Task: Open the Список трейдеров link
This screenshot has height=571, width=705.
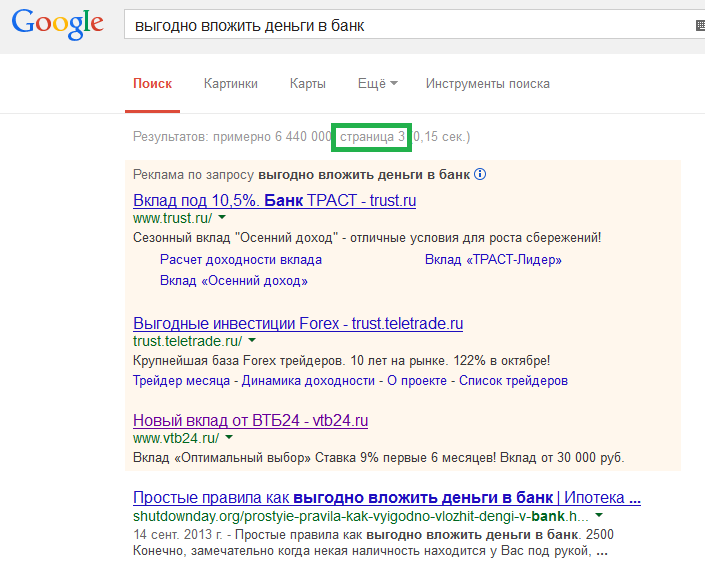Action: point(513,380)
